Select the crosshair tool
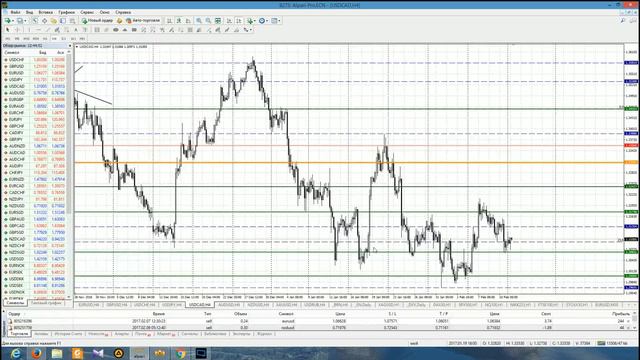 (18, 30)
